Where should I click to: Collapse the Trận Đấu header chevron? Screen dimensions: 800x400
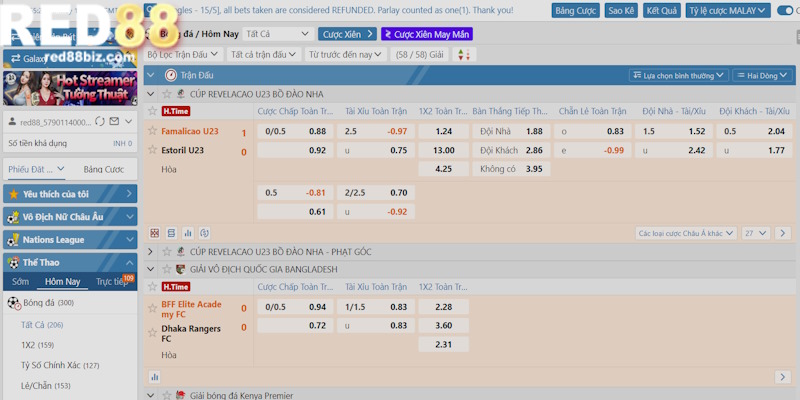coord(151,76)
